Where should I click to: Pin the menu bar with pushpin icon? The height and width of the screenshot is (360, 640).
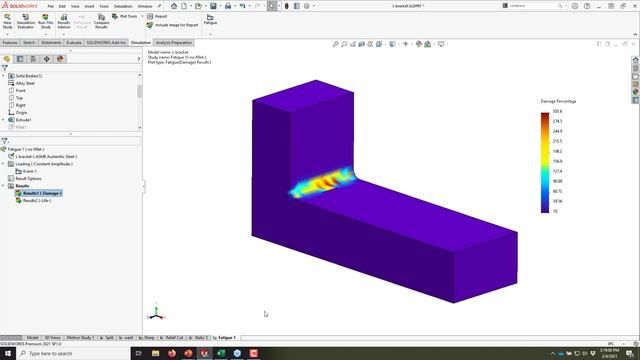pos(159,6)
